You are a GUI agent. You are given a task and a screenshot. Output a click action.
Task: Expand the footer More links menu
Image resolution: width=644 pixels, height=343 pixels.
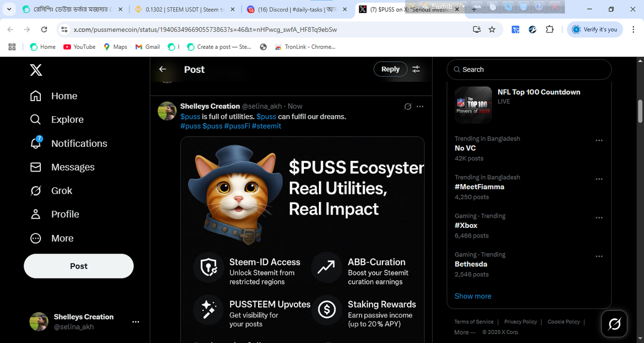464,332
